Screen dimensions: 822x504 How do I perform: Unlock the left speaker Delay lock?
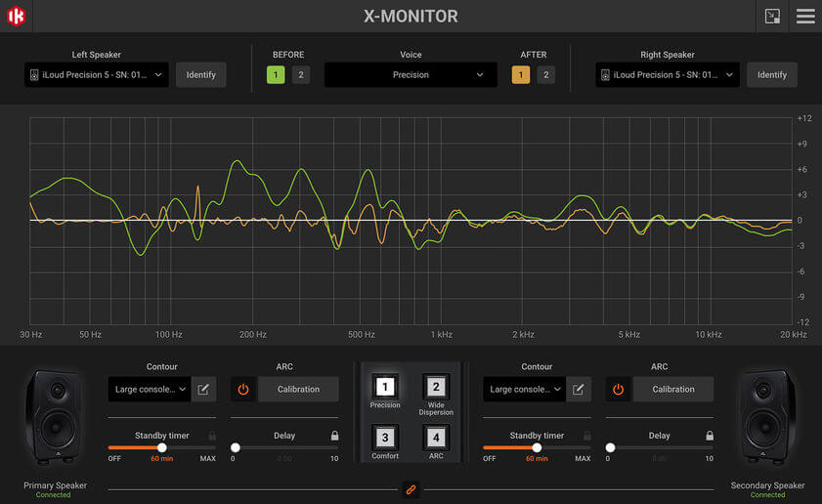pos(334,436)
